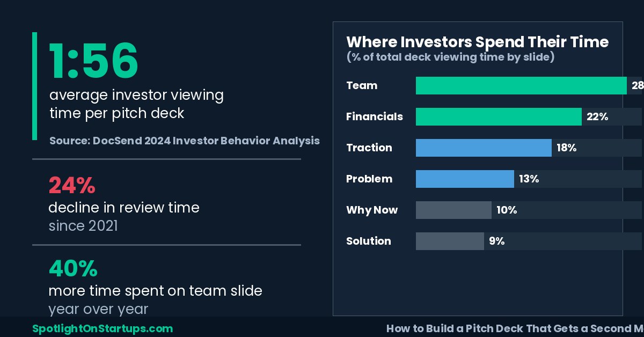The image size is (644, 337).
Task: Click the green Team bar in the chart
Action: (521, 85)
